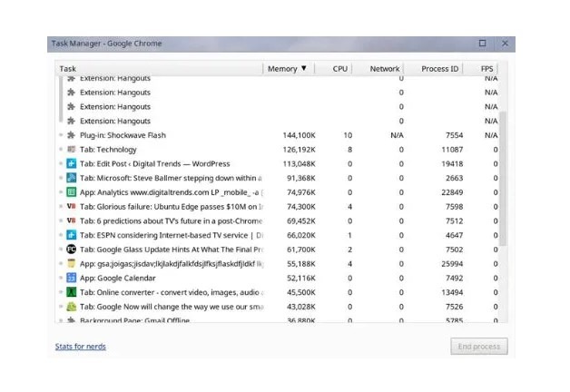Click the N/A network value for Shockwave Flash
Image resolution: width=570 pixels, height=392 pixels.
(397, 135)
